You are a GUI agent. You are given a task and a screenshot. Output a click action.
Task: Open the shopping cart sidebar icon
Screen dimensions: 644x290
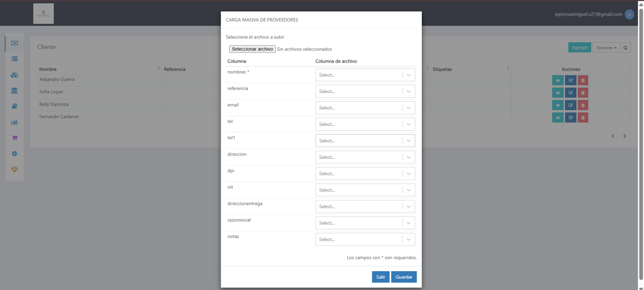pyautogui.click(x=14, y=138)
